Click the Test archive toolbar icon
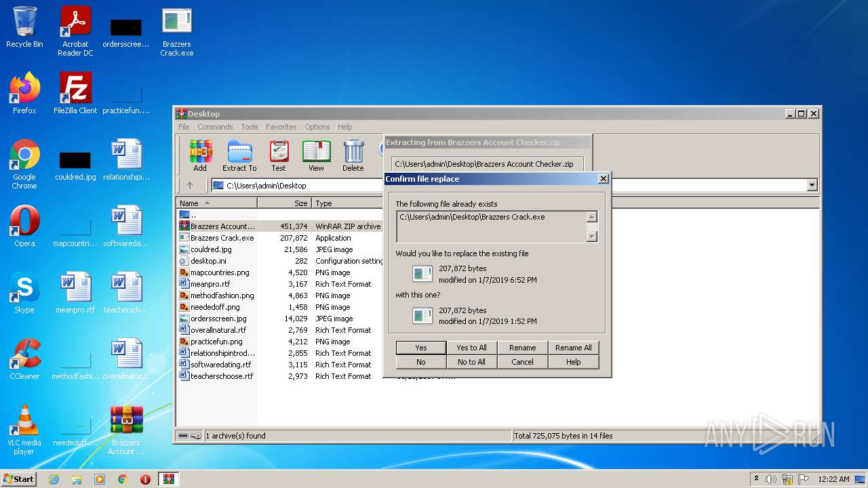The image size is (868, 488). tap(279, 155)
